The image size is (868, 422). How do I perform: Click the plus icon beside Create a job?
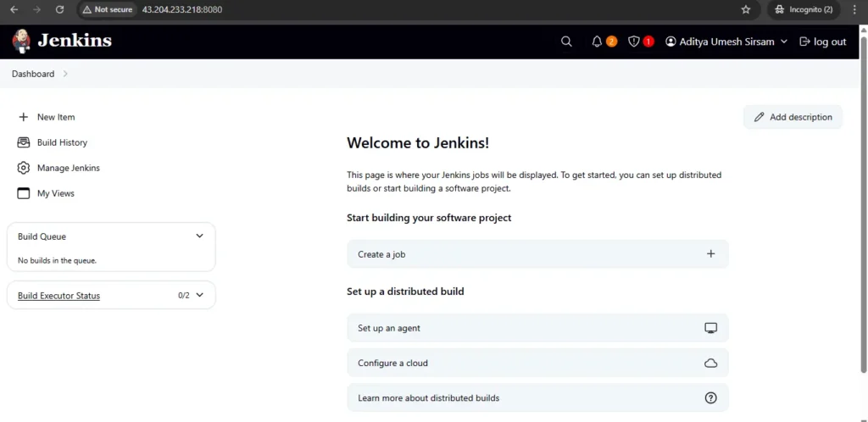coord(710,254)
